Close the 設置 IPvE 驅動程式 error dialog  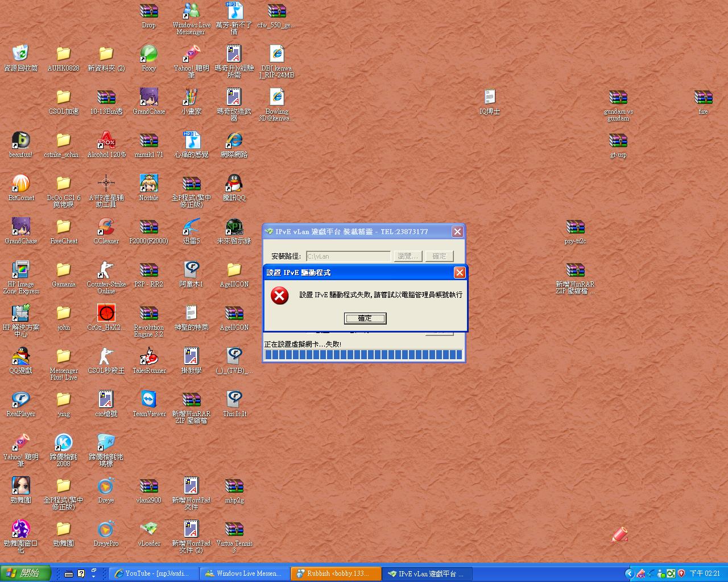460,273
